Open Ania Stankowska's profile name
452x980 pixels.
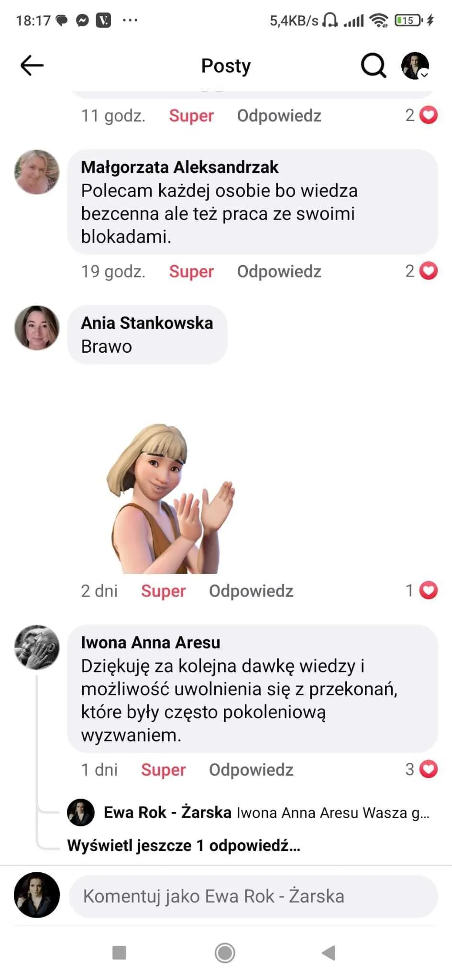pyautogui.click(x=147, y=323)
